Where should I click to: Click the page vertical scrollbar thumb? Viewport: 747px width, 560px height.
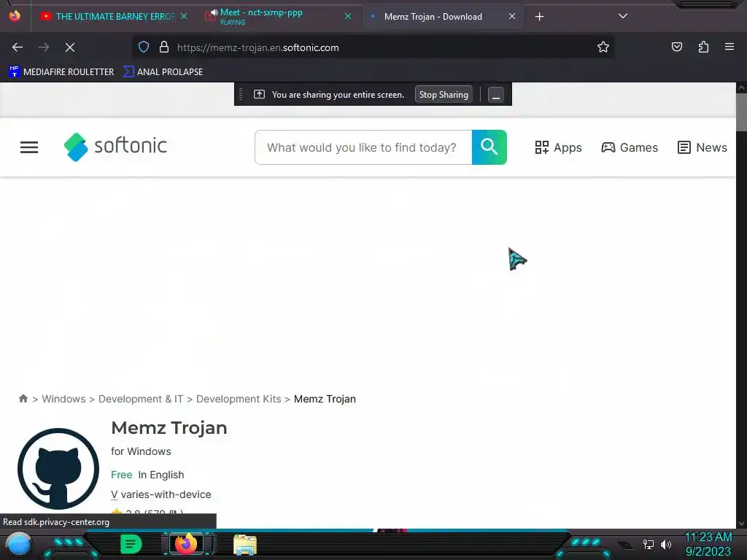click(741, 112)
